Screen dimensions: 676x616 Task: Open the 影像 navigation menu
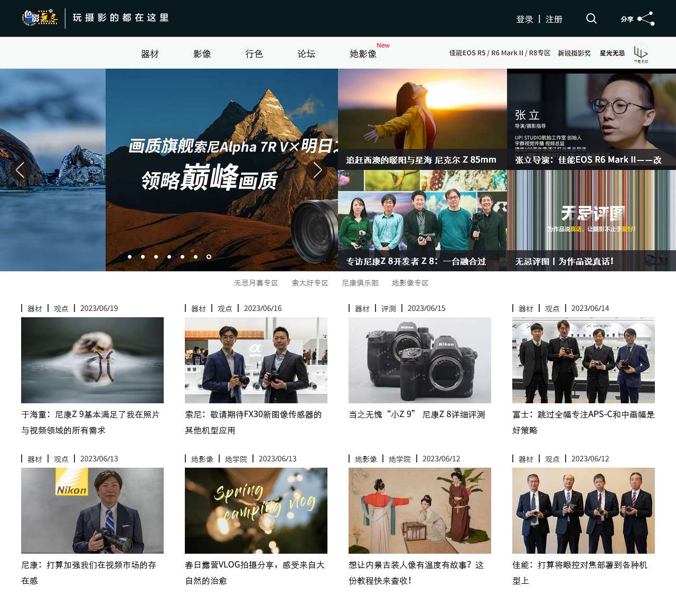click(x=202, y=53)
